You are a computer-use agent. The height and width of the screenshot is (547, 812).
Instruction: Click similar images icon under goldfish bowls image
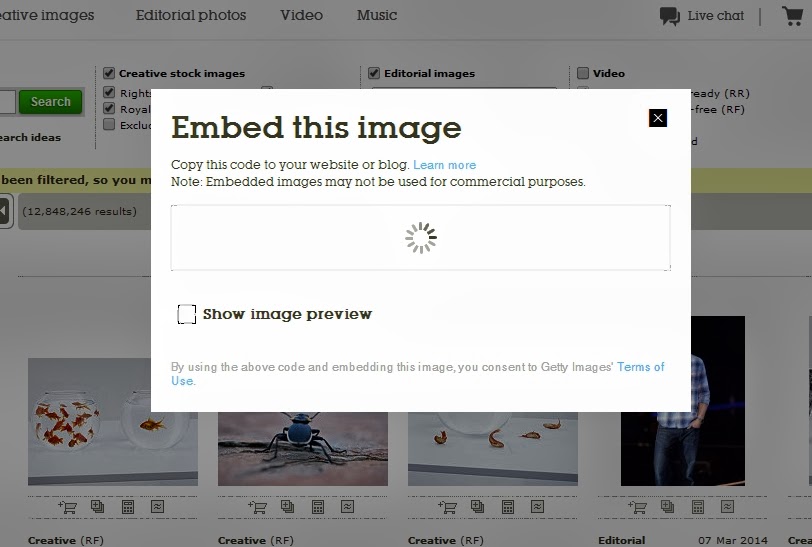pyautogui.click(x=157, y=507)
